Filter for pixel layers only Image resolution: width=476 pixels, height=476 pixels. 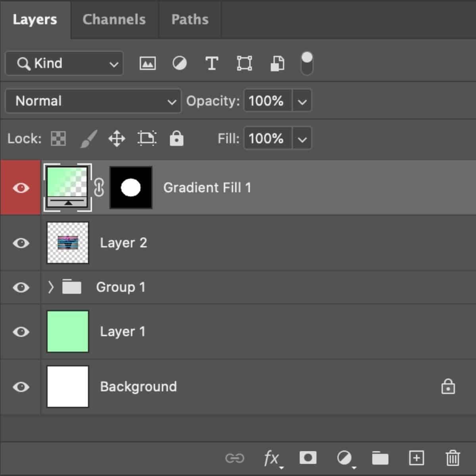(x=147, y=63)
